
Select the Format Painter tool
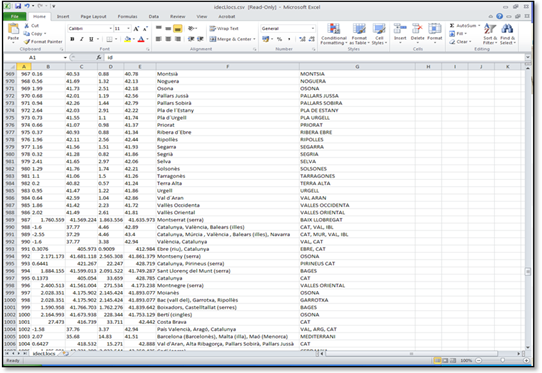tap(43, 41)
